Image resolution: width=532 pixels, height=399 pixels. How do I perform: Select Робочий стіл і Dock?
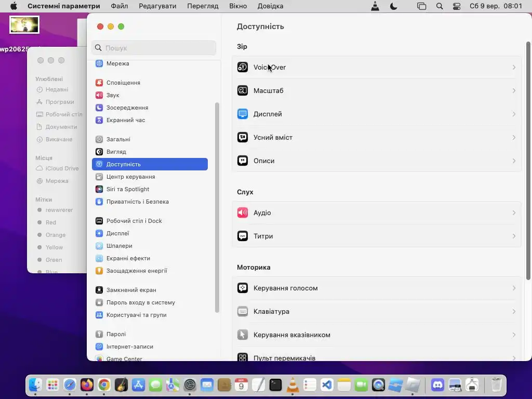(150, 221)
